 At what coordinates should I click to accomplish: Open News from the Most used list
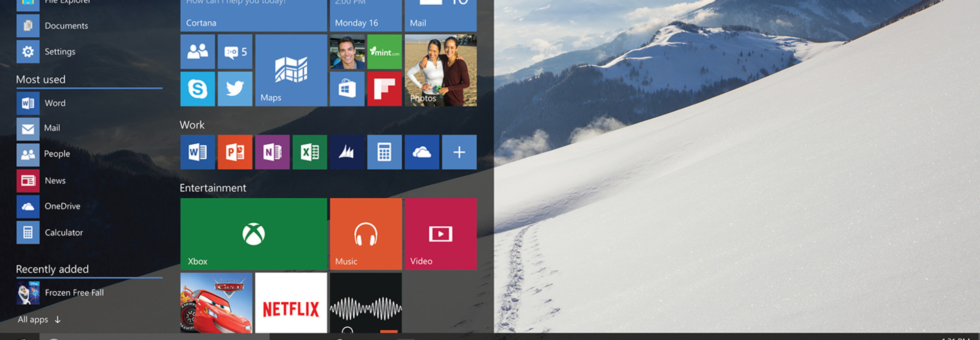(54, 180)
